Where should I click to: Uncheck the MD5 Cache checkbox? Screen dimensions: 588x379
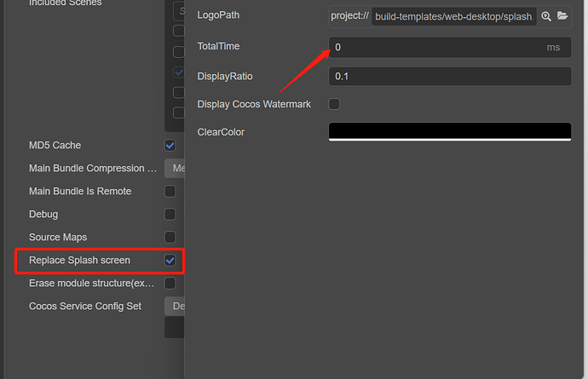coord(170,146)
